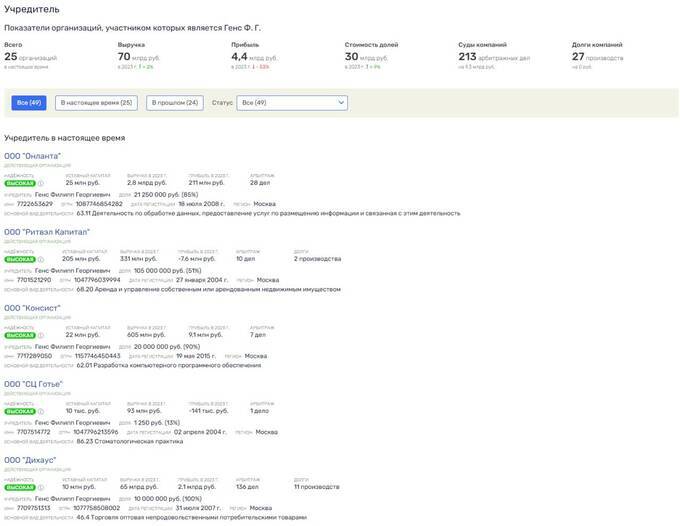Screen dimensions: 680x526
Task: Click СЦ Готье share 1 250 руб. (13%)
Action: (157, 422)
